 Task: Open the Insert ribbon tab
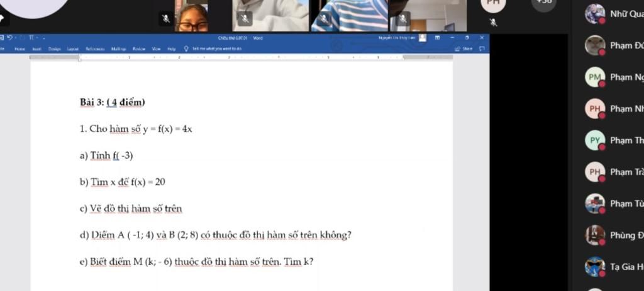coord(37,48)
